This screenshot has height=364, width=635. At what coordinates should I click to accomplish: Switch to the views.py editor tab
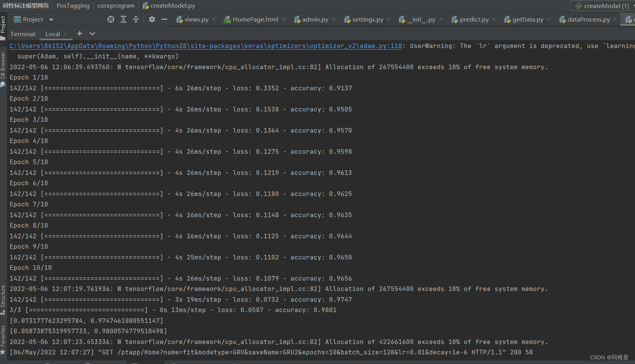pyautogui.click(x=192, y=19)
